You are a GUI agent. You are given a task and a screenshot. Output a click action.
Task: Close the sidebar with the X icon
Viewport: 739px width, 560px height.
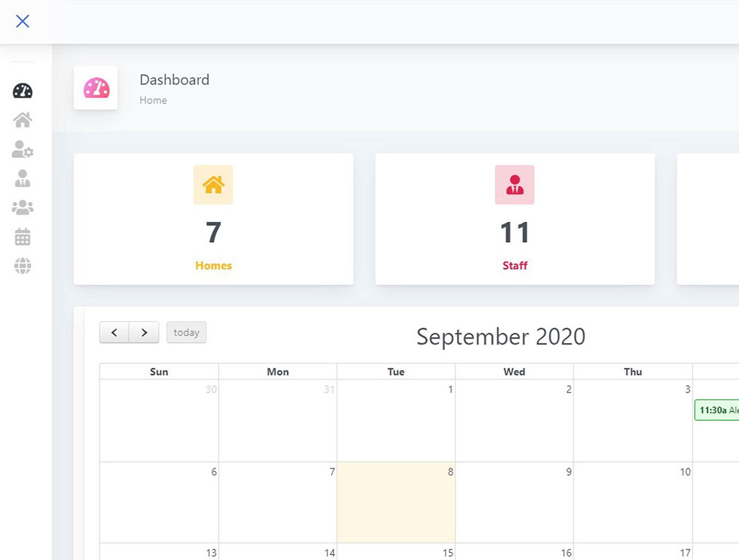22,21
